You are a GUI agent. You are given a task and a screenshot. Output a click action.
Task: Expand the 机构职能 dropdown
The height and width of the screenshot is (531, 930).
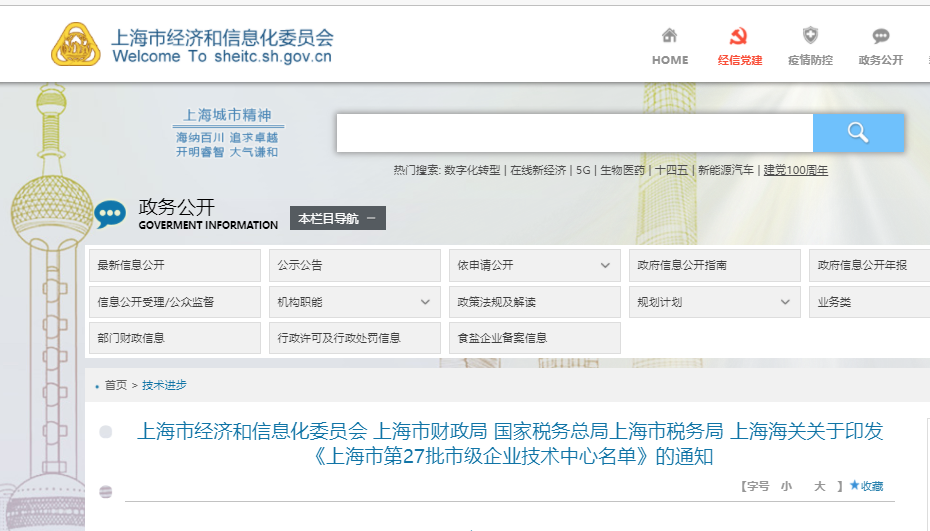pos(425,302)
